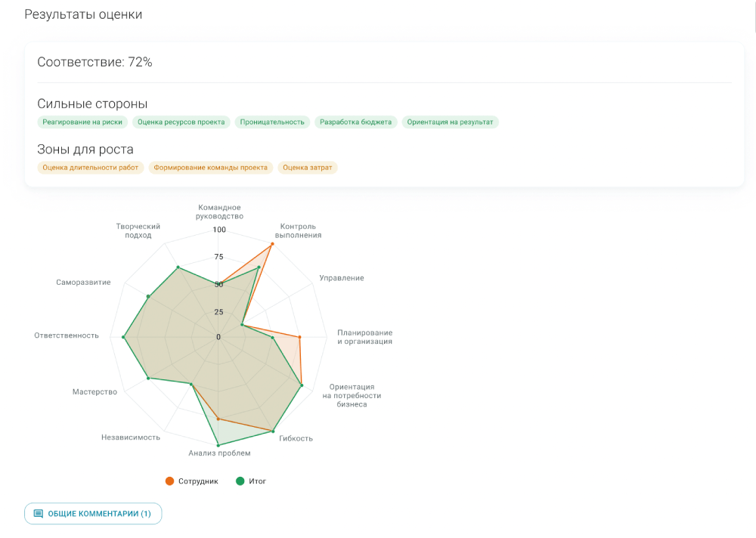756x538 pixels.
Task: Select the Ориентация на результат tag
Action: 450,122
